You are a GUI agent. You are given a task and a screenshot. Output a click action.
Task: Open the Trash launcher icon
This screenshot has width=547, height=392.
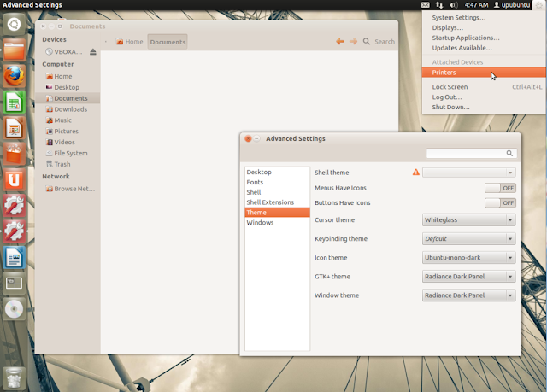pos(14,378)
